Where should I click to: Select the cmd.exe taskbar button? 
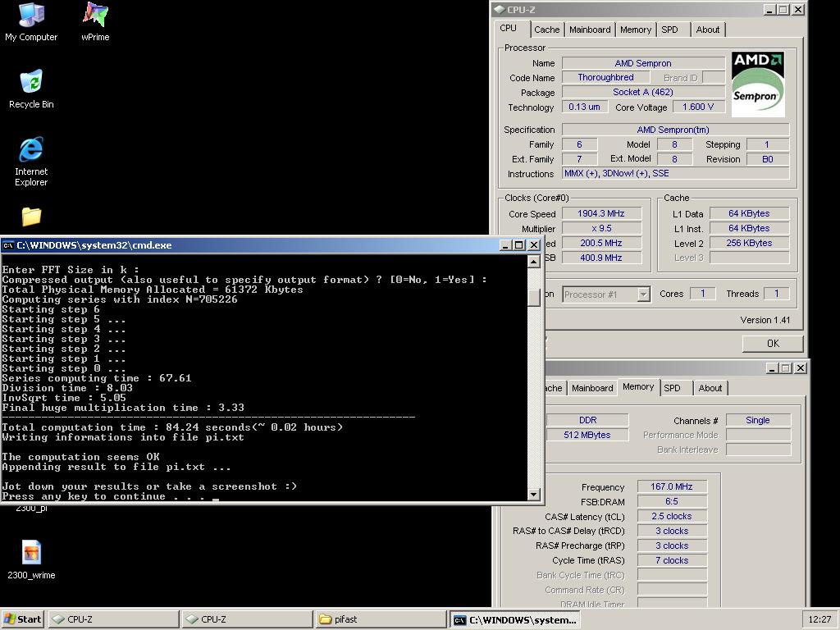click(x=515, y=619)
